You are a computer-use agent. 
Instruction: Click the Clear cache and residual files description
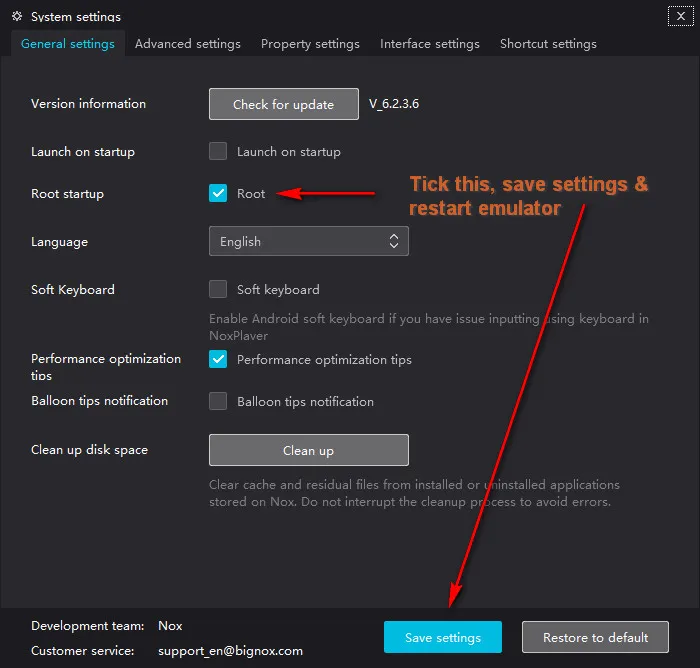pos(414,493)
